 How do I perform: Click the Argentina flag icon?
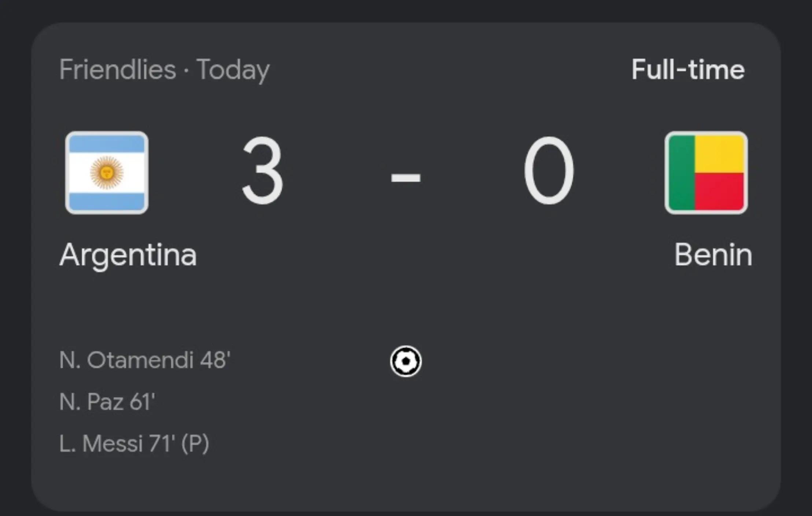[107, 173]
